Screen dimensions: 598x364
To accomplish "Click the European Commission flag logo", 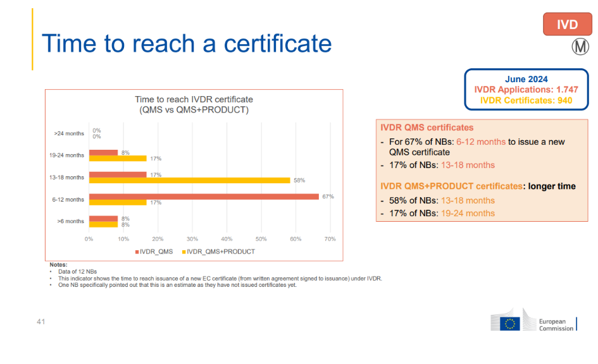I will (x=509, y=324).
